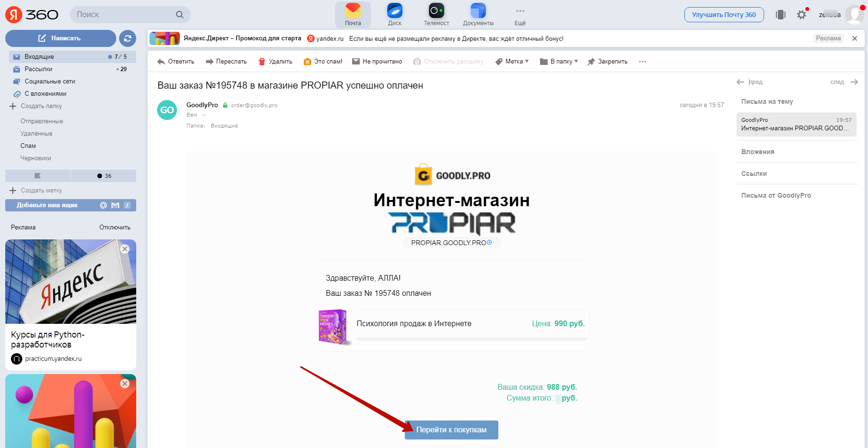
Task: Expand recipient details chevron next to Вам
Action: [x=204, y=115]
